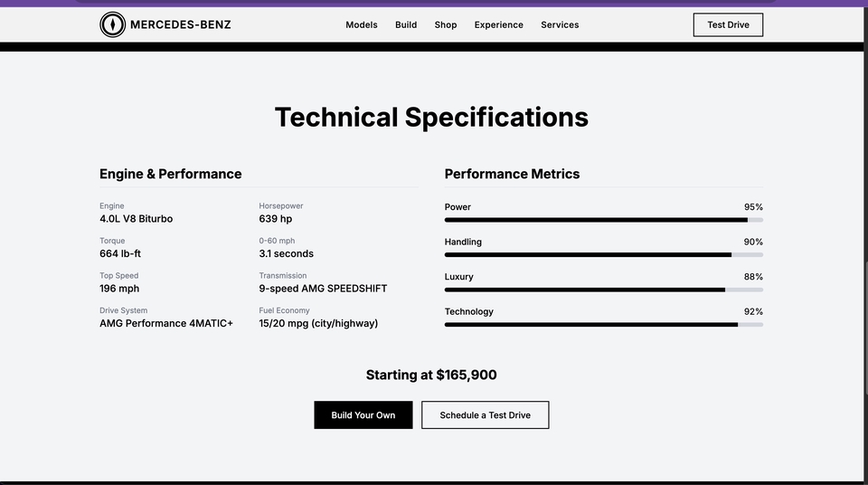Screen dimensions: 868x485
Task: Click the Technology progress bar
Action: [x=603, y=325]
